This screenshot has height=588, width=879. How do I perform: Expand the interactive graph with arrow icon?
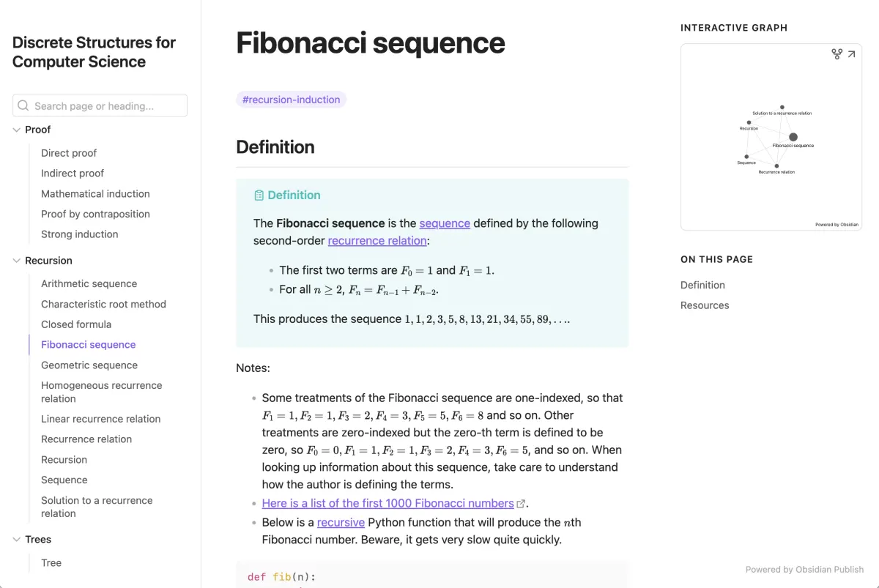click(x=851, y=54)
